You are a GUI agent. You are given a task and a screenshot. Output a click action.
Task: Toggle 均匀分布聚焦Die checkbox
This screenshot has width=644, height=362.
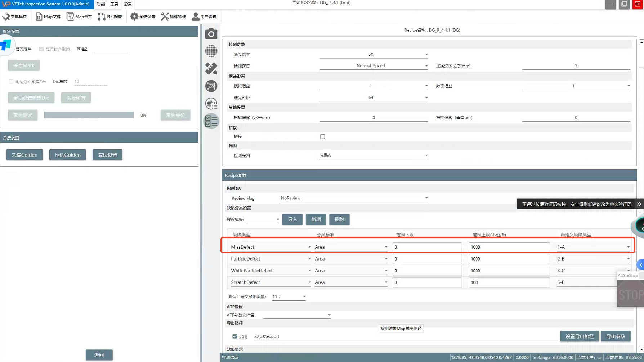(11, 82)
